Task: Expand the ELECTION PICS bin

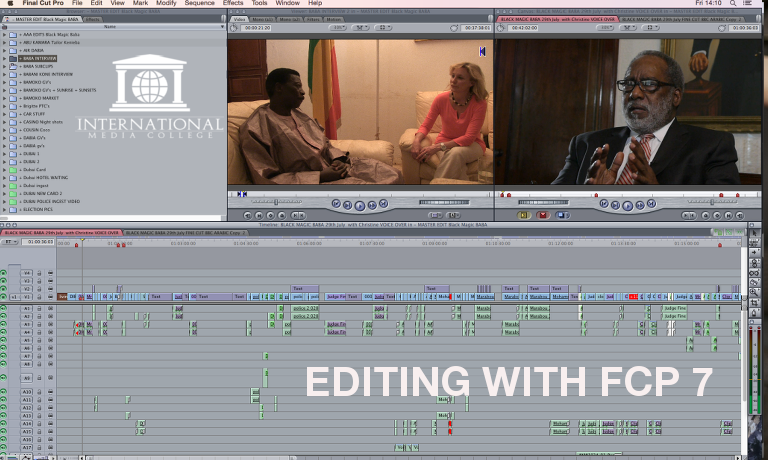Action: click(x=4, y=209)
